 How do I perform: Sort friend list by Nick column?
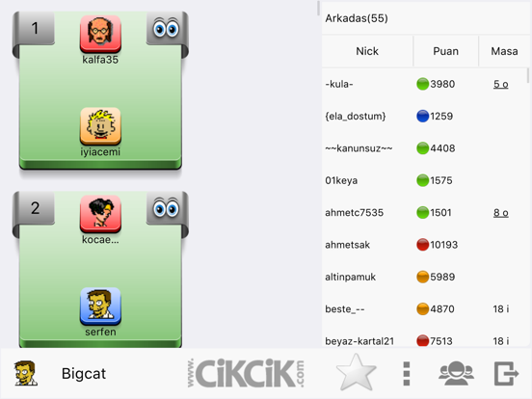[367, 51]
